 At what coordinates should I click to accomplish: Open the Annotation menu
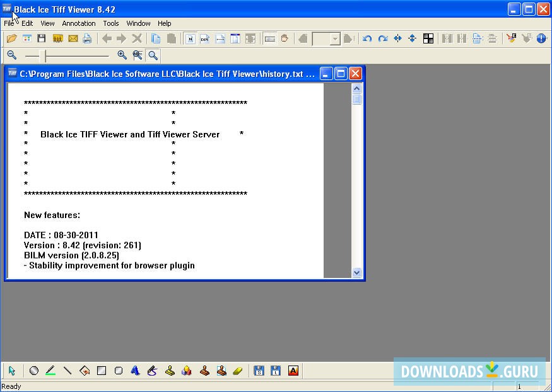[79, 23]
